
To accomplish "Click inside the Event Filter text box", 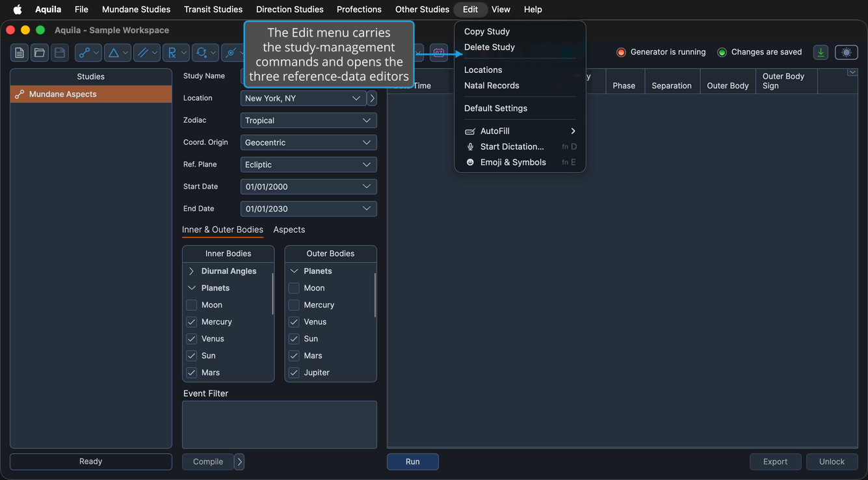I will pos(280,425).
